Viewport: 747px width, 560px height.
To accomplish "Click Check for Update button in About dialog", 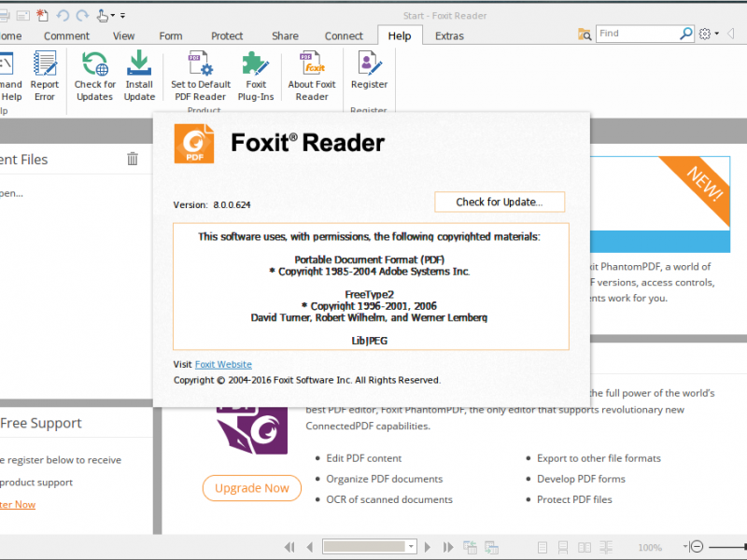I will [x=500, y=202].
